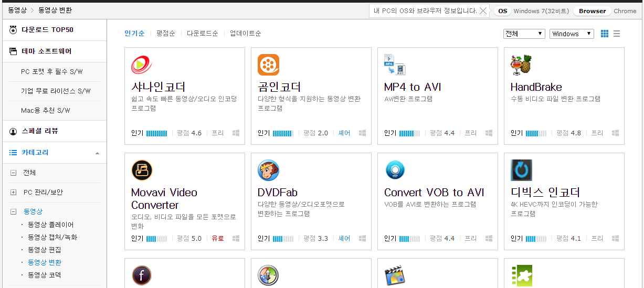Sort by 인기순
Viewport: 644px width, 288px height.
coord(134,34)
